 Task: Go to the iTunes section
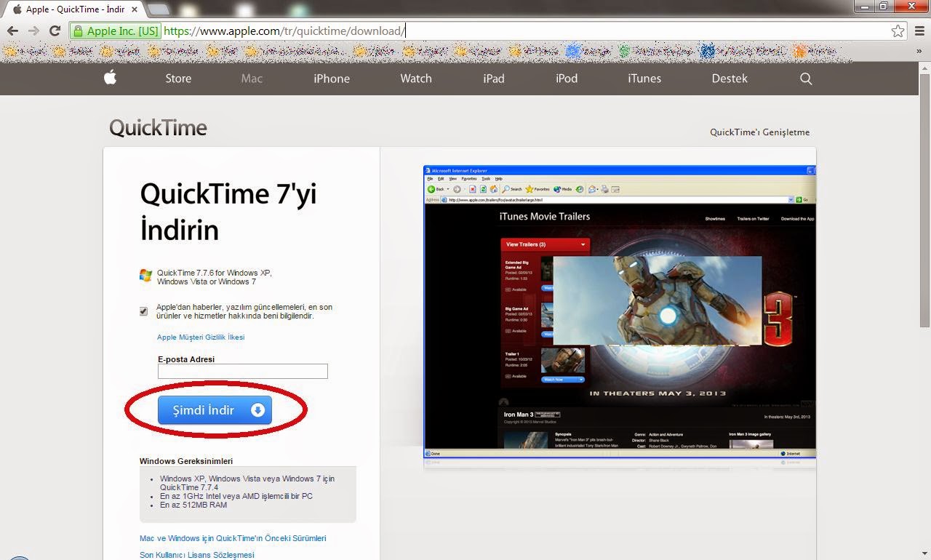point(644,79)
